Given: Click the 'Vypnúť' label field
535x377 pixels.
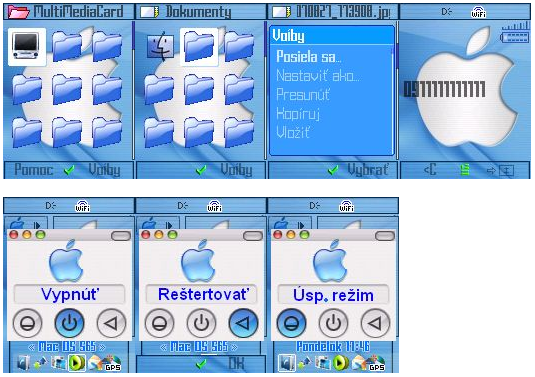Looking at the screenshot, I should point(69,294).
